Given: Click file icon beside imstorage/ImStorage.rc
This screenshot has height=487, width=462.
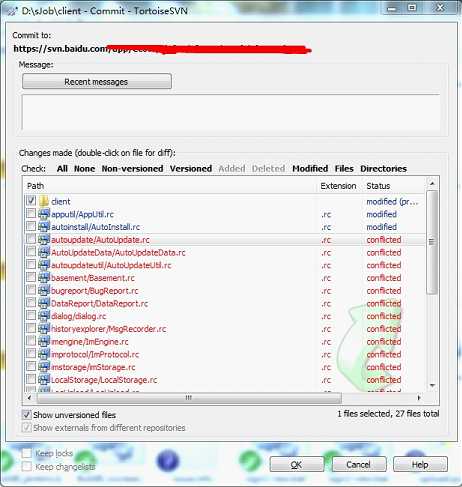Looking at the screenshot, I should pyautogui.click(x=44, y=367).
